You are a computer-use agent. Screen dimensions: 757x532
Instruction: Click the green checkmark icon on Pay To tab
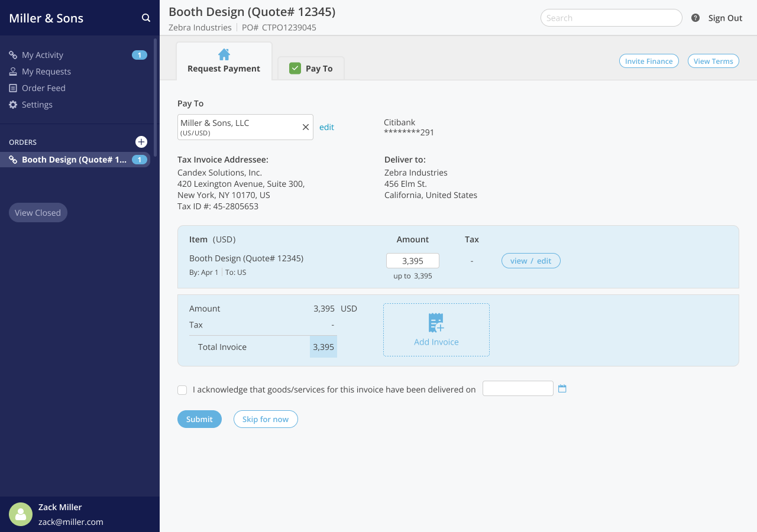click(295, 69)
